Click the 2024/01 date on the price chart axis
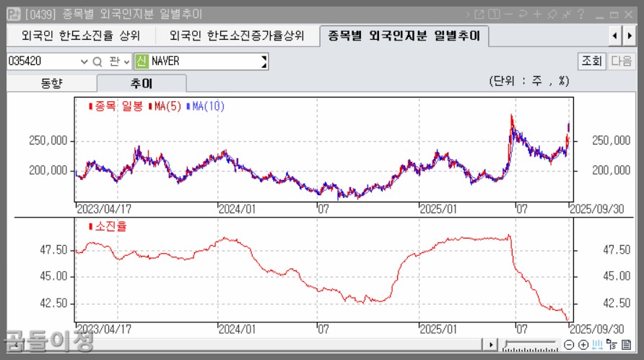644x360 pixels. click(x=237, y=209)
